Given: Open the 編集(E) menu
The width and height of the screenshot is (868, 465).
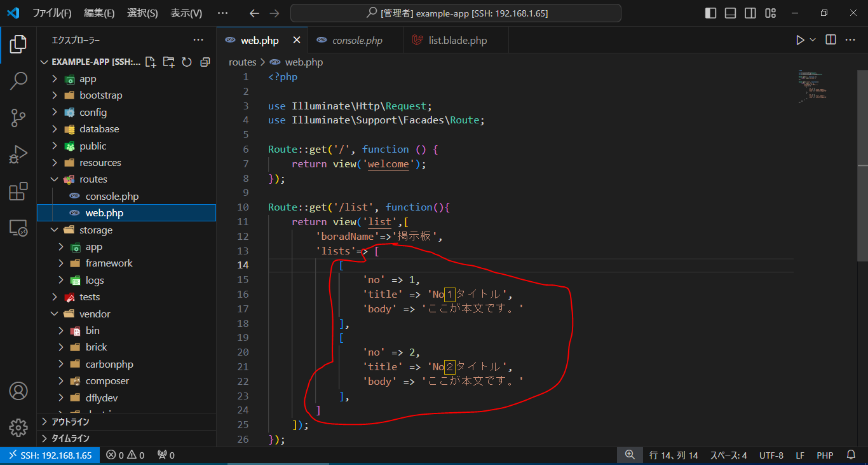Looking at the screenshot, I should pos(99,13).
